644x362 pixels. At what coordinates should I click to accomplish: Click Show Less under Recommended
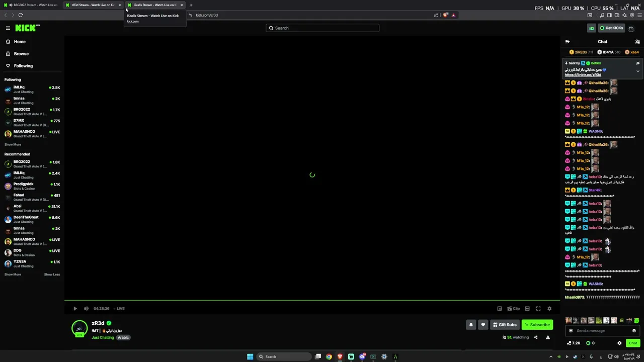[52, 275]
